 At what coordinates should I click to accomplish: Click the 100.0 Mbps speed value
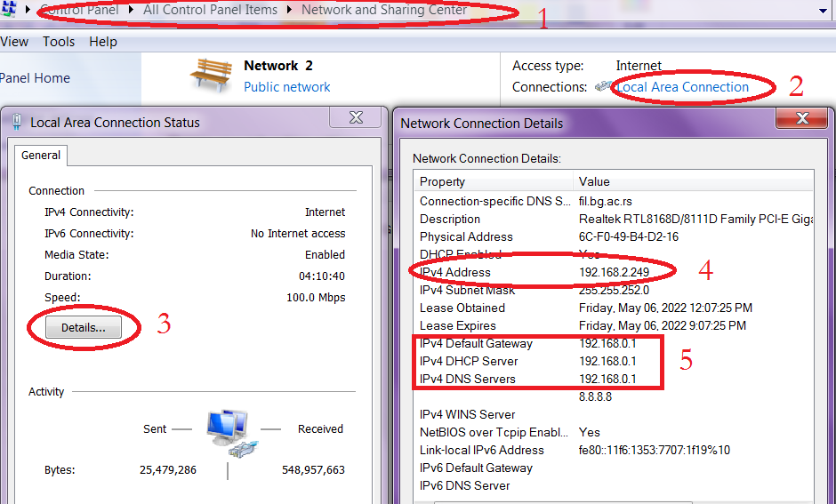[x=316, y=297]
